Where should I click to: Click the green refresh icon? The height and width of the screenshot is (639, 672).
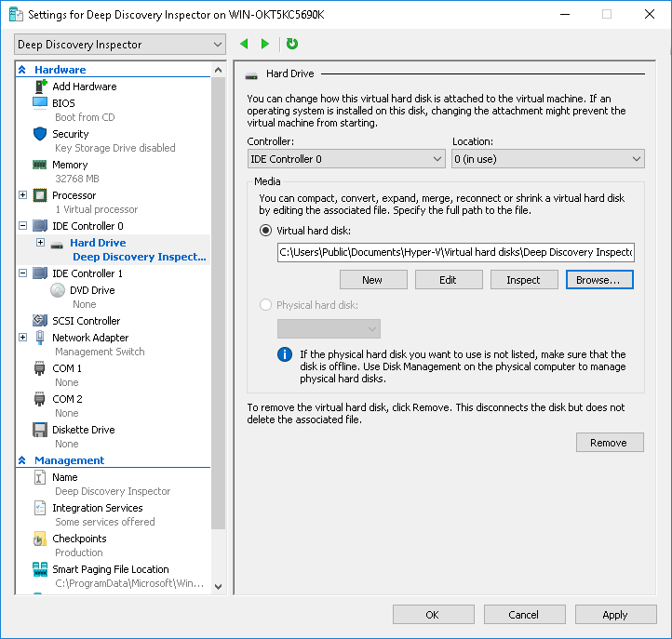292,44
